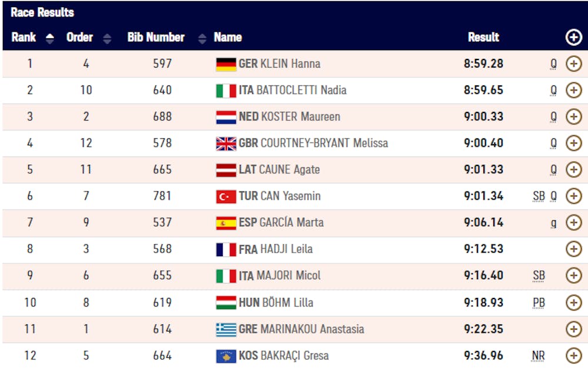Image resolution: width=588 pixels, height=368 pixels.
Task: Click the Result column header
Action: [x=483, y=38]
